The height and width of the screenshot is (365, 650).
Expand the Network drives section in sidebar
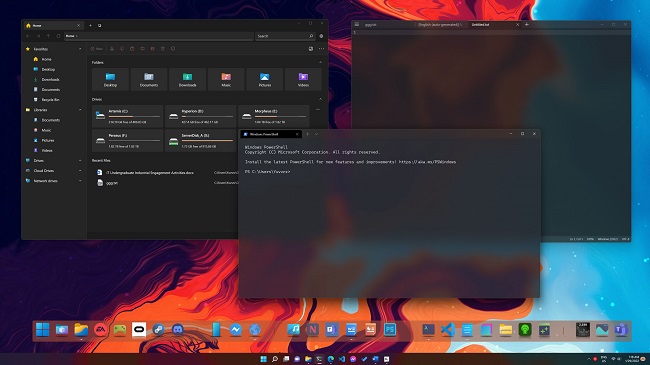coord(80,181)
